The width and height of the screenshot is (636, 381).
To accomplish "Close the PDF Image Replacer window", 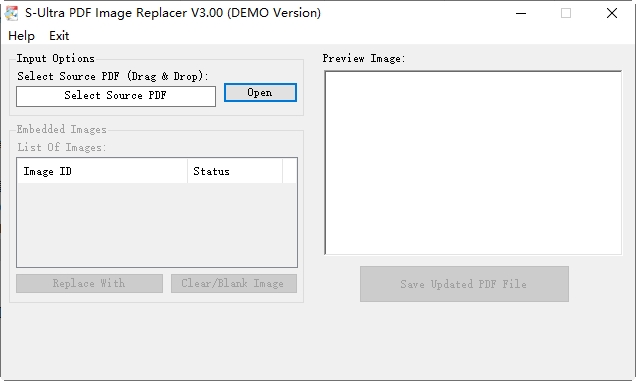I will pos(612,13).
